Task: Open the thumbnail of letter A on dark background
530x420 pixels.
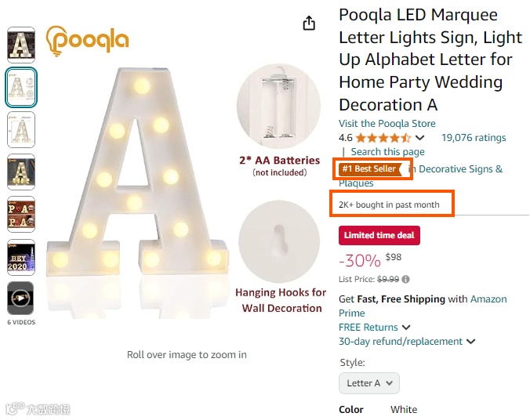Action: [20, 172]
